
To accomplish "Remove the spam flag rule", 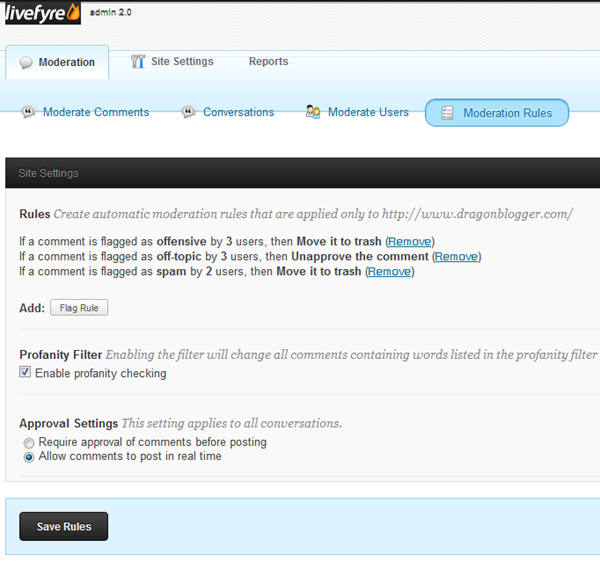I will 389,271.
